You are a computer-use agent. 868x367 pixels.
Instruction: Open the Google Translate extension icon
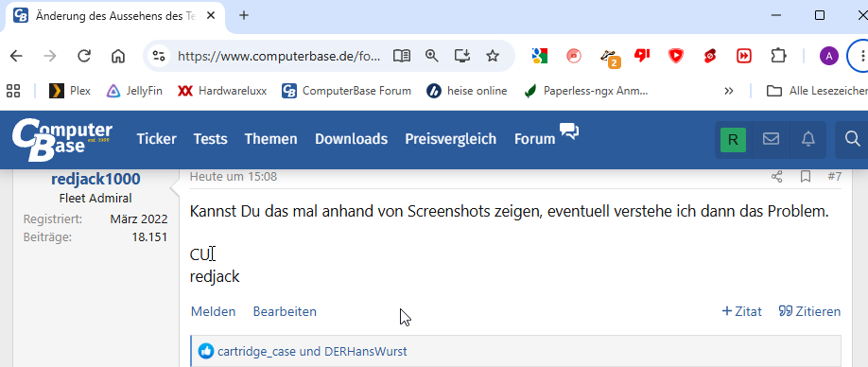539,56
